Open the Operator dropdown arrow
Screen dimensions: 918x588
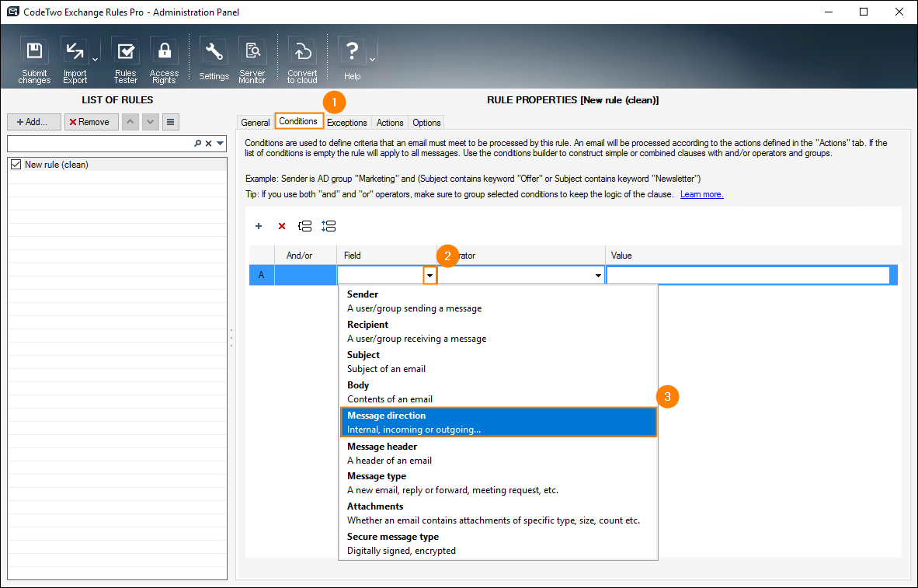coord(598,275)
